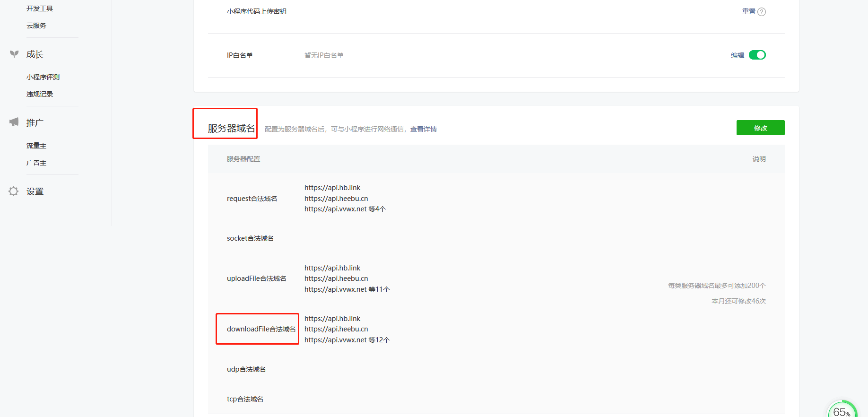868x417 pixels.
Task: Click the request合法域名 label
Action: point(252,199)
